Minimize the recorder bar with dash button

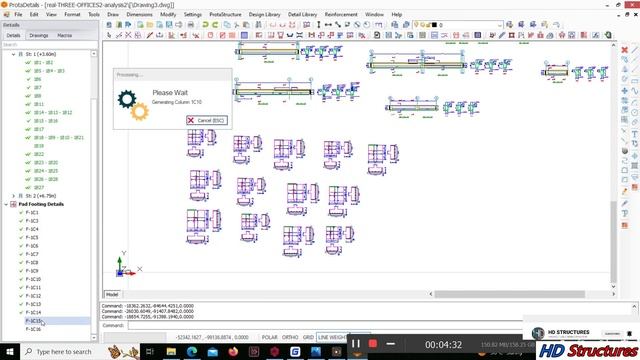390,344
